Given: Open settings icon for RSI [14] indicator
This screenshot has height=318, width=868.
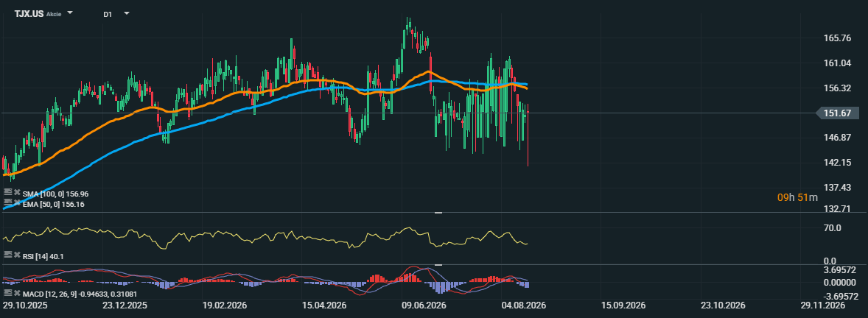Looking at the screenshot, I should pyautogui.click(x=8, y=255).
